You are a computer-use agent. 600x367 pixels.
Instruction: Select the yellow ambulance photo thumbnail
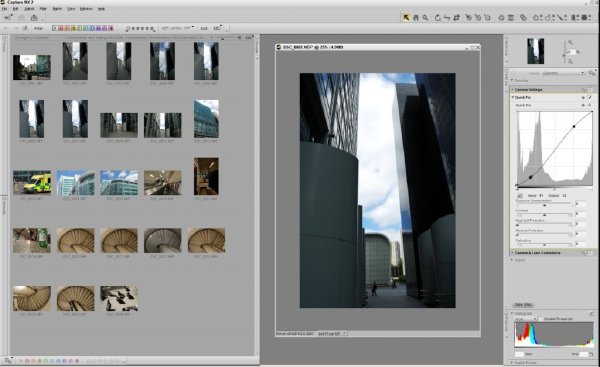point(32,183)
